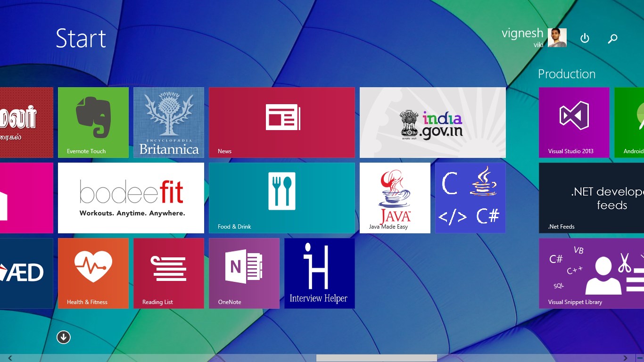The image size is (644, 362).
Task: Click the power options button
Action: [x=585, y=38]
